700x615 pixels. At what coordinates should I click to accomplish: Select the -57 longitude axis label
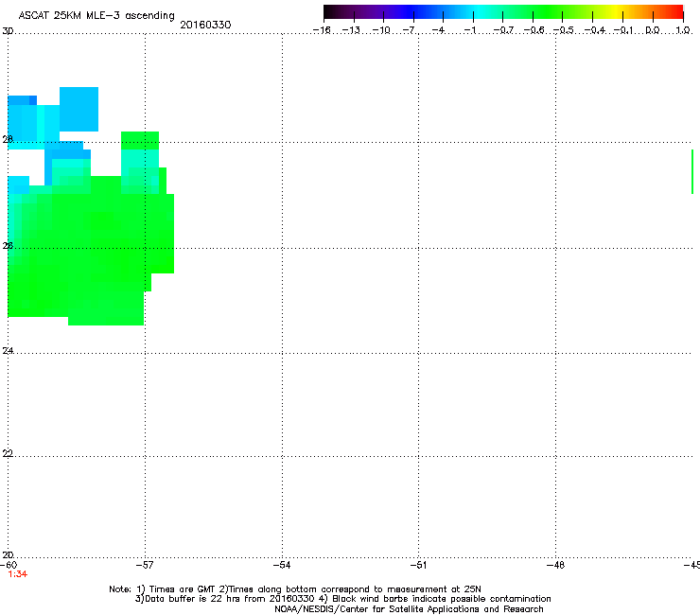tap(145, 566)
